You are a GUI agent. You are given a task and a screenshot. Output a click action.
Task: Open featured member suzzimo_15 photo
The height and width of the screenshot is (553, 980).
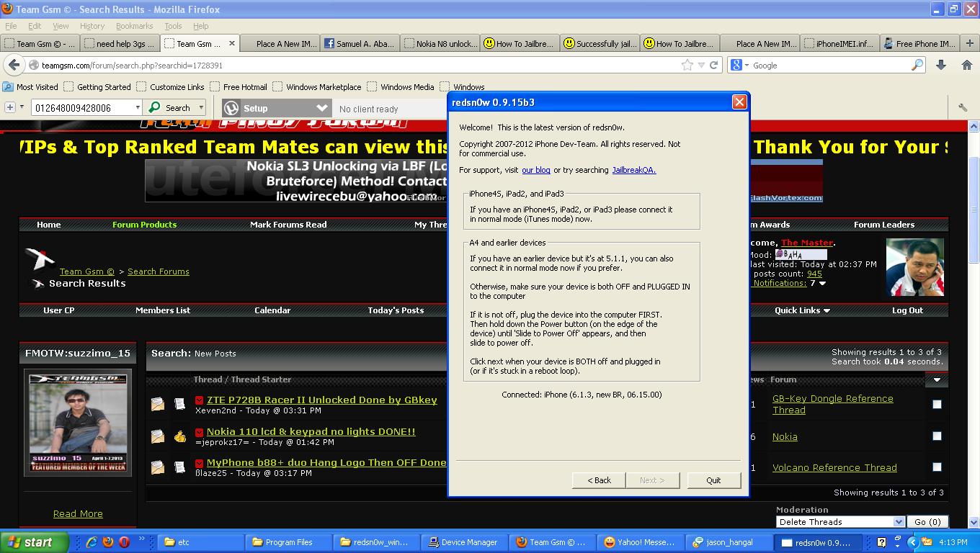point(78,422)
